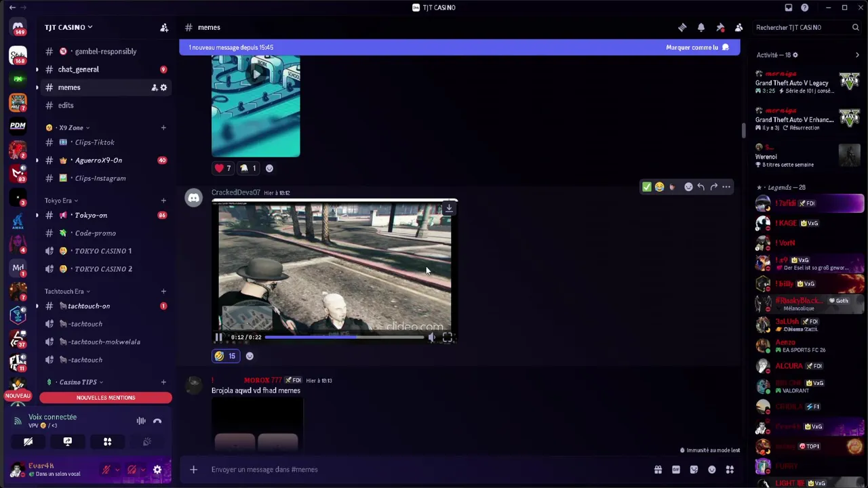Open the gambel-responsibly channel

pos(105,52)
